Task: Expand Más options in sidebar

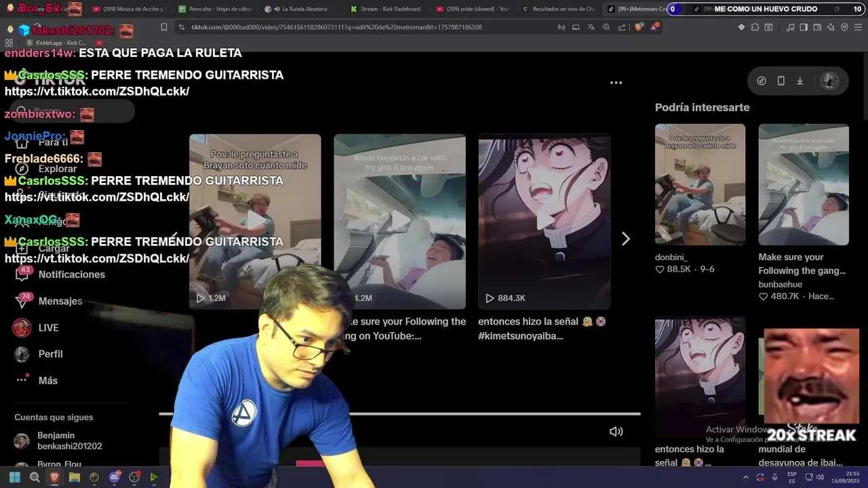Action: (x=37, y=380)
